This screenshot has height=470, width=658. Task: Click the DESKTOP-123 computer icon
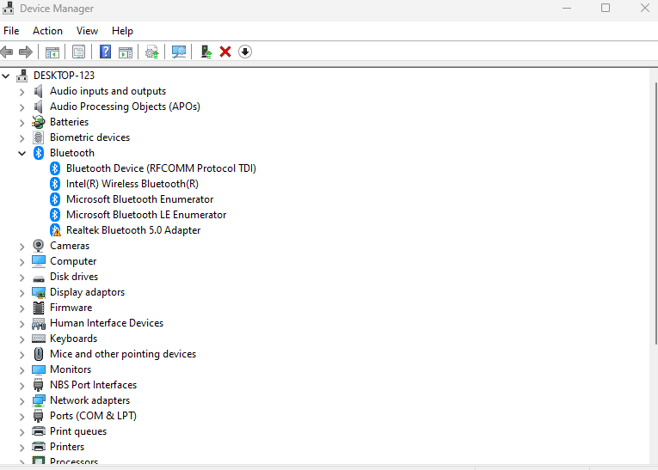coord(22,76)
